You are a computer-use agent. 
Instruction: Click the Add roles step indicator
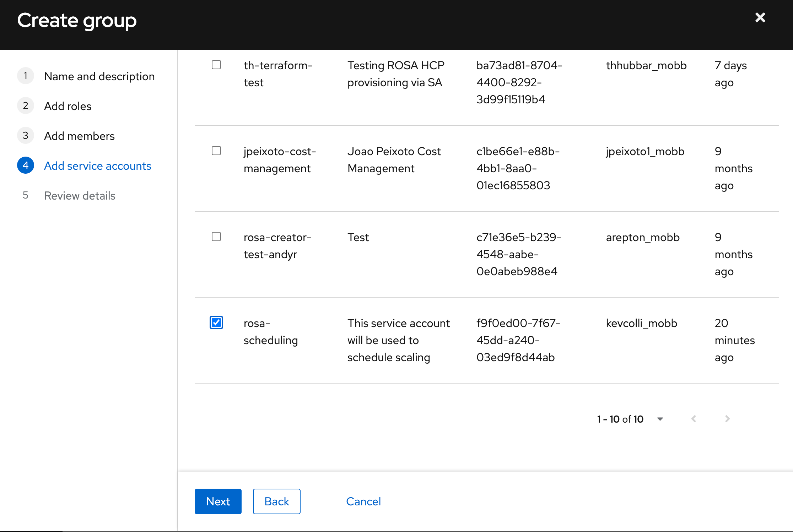[x=67, y=106]
